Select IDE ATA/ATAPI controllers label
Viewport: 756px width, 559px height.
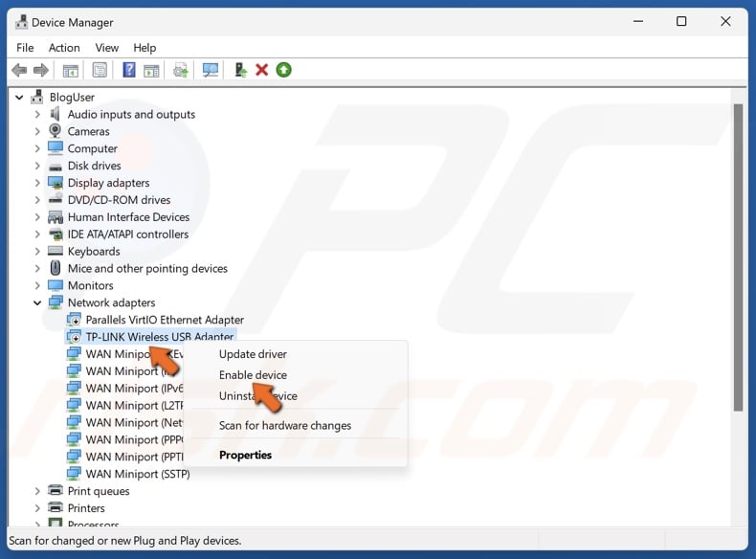[128, 234]
